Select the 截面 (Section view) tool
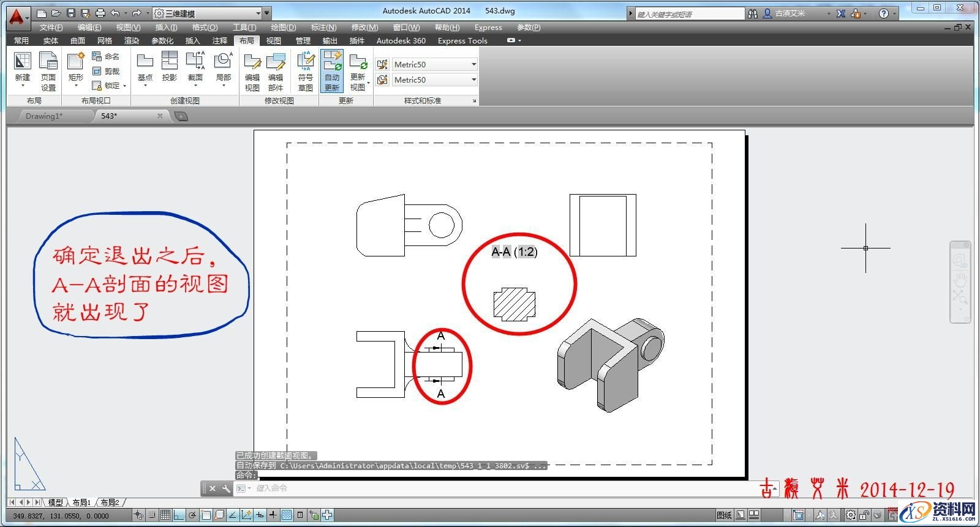 (x=195, y=66)
